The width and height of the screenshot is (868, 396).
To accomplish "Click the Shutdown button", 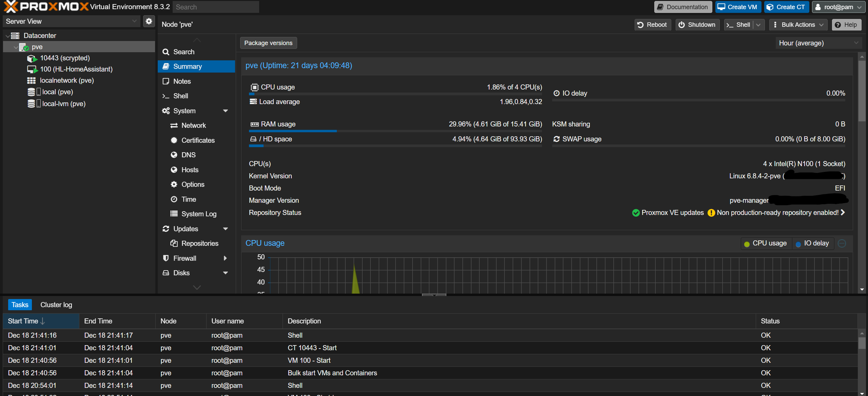I will pyautogui.click(x=697, y=25).
